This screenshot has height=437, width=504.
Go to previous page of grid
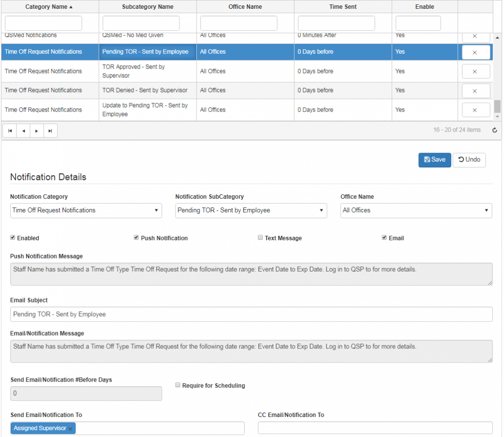(x=23, y=131)
